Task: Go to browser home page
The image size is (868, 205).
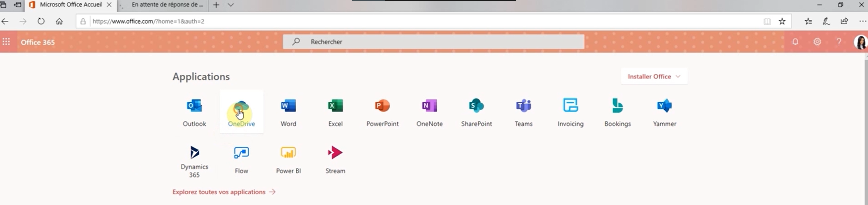Action: (x=59, y=21)
